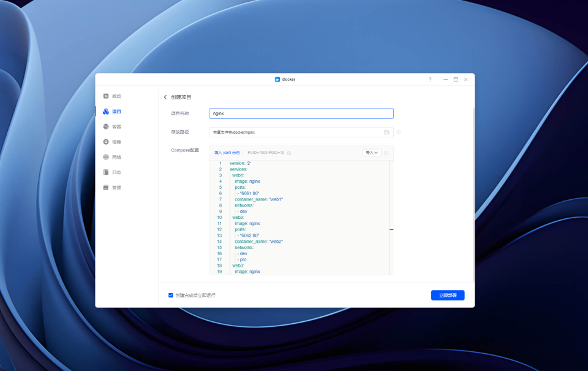588x371 pixels.
Task: Focus the 项目名称 input containing nginx
Action: tap(301, 113)
